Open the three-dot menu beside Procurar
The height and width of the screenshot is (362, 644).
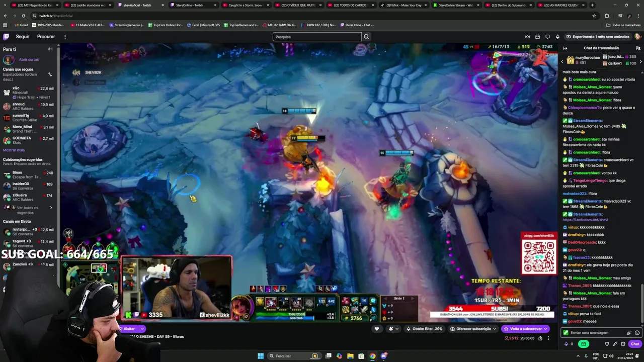pos(65,37)
